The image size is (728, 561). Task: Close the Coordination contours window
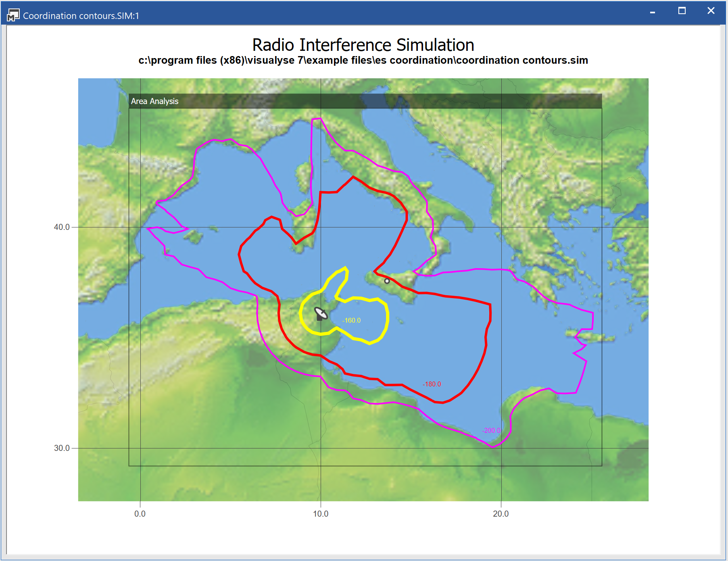tap(711, 11)
